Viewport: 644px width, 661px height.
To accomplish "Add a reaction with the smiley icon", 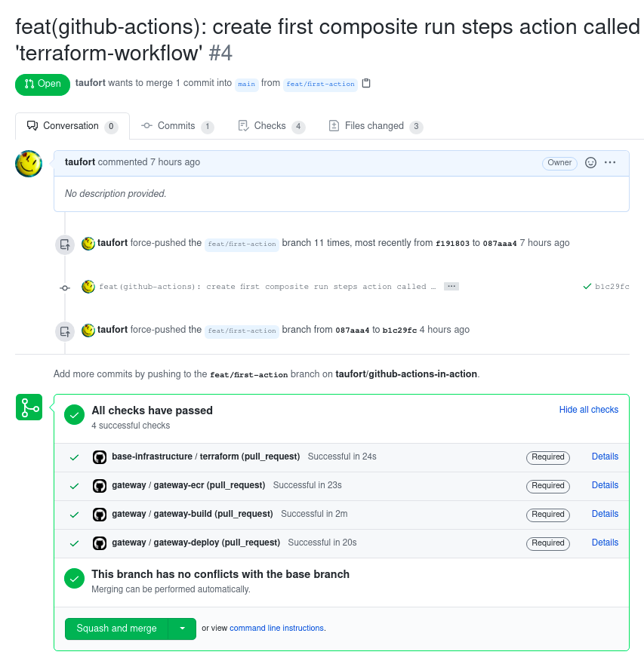I will 590,162.
